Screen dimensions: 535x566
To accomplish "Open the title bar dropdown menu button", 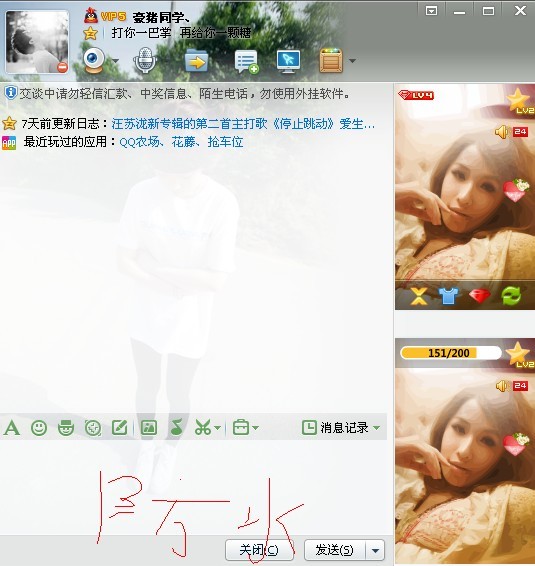I will pyautogui.click(x=431, y=11).
